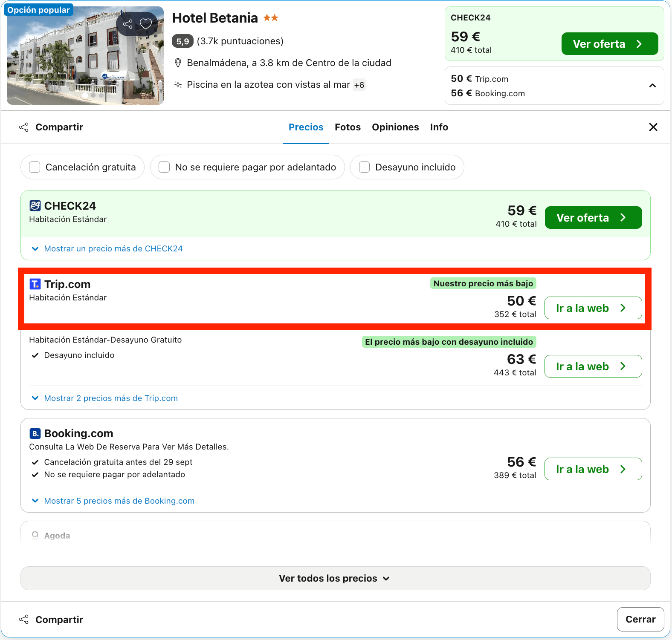Click the CHECK24 logo icon
Viewport: 672px width, 640px height.
click(x=35, y=206)
